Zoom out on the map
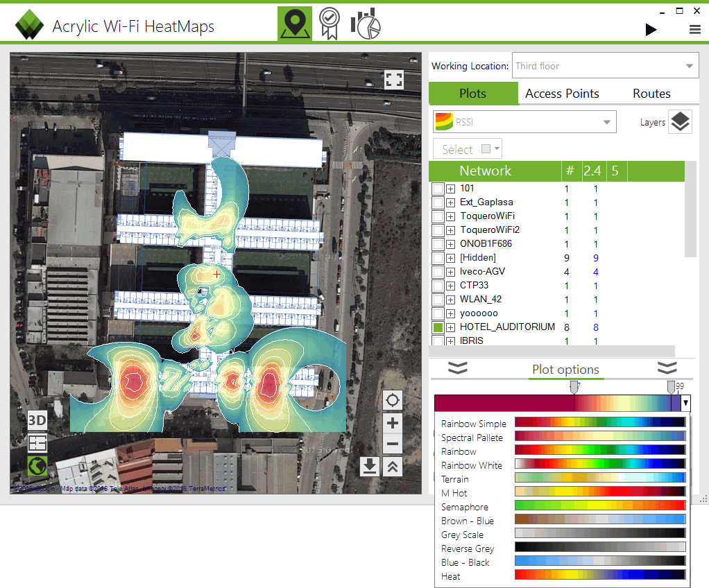Screen dimensions: 709x588 pyautogui.click(x=393, y=444)
